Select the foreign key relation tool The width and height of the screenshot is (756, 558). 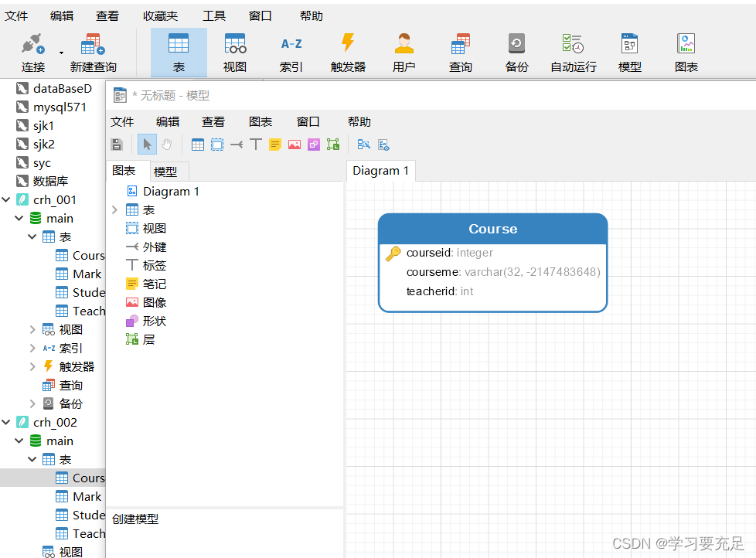point(237,145)
